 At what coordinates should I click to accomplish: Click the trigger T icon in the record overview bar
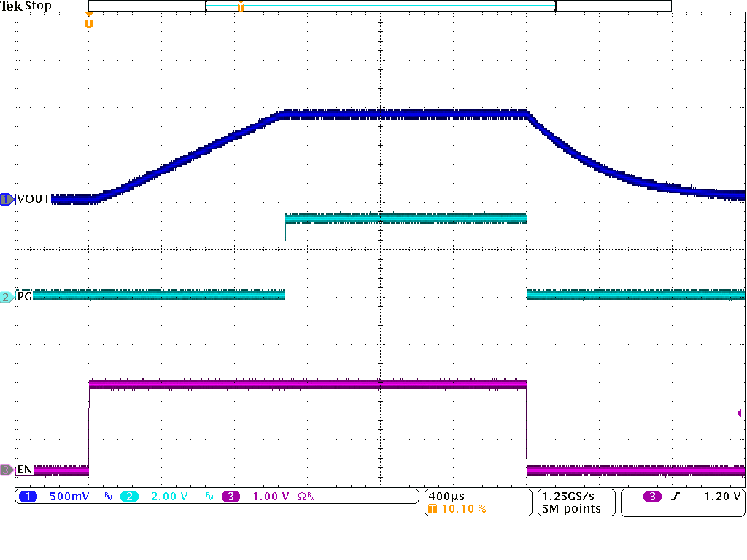pos(240,7)
